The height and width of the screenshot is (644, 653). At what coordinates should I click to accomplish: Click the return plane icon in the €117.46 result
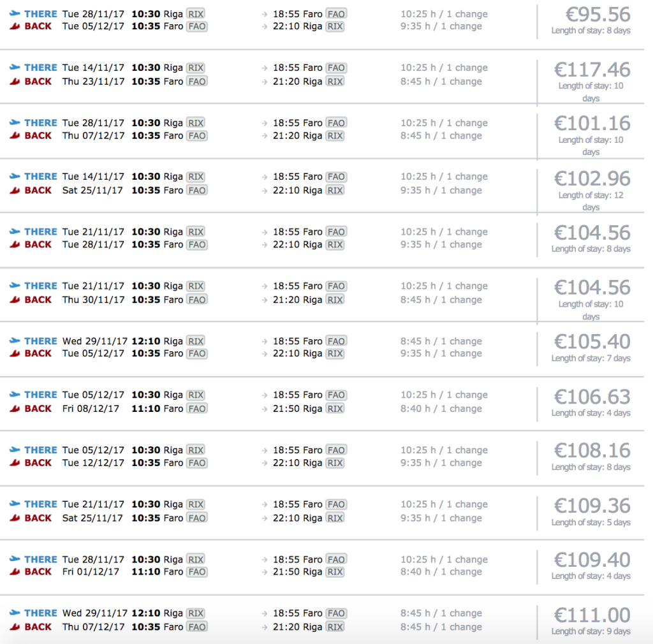[x=15, y=82]
